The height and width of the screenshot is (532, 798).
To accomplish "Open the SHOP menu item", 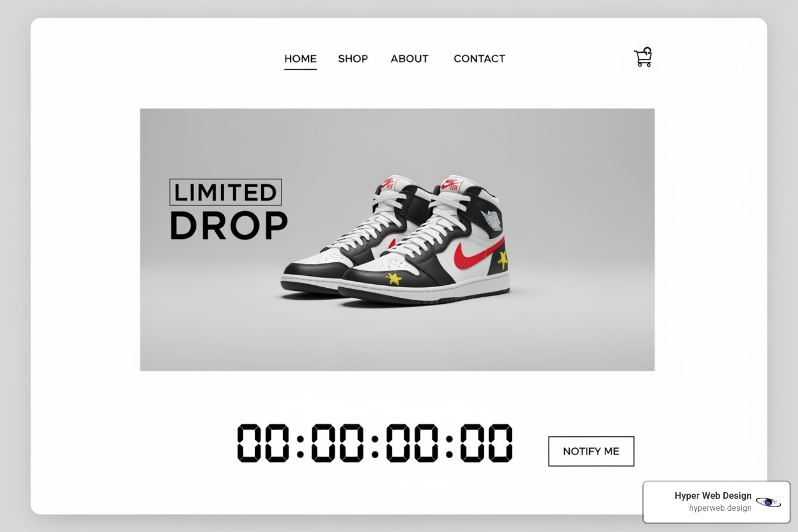I will [353, 59].
